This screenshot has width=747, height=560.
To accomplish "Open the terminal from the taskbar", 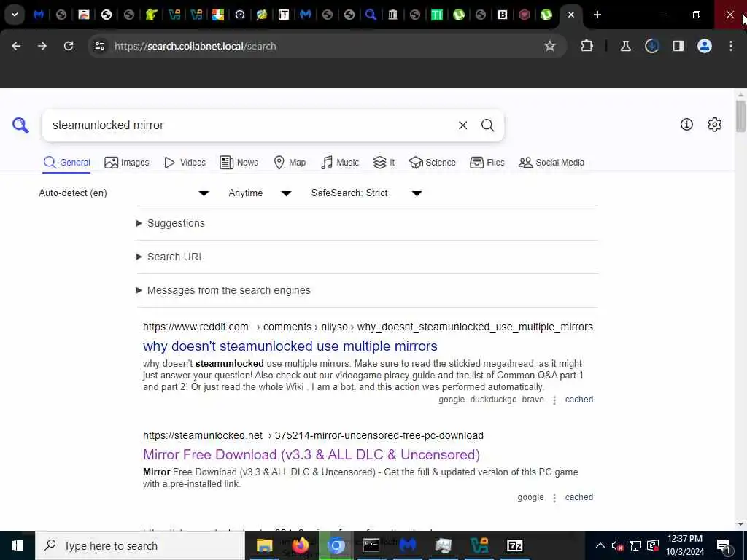I will (x=371, y=545).
